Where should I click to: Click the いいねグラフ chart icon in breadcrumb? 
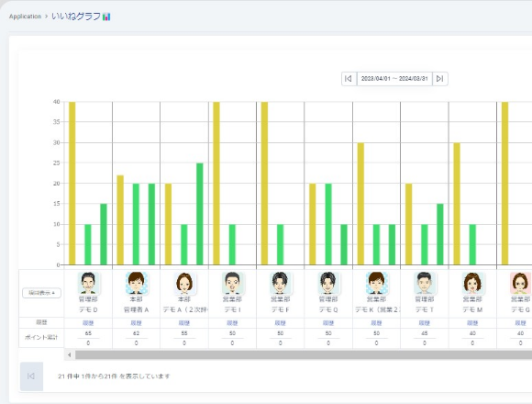click(106, 17)
